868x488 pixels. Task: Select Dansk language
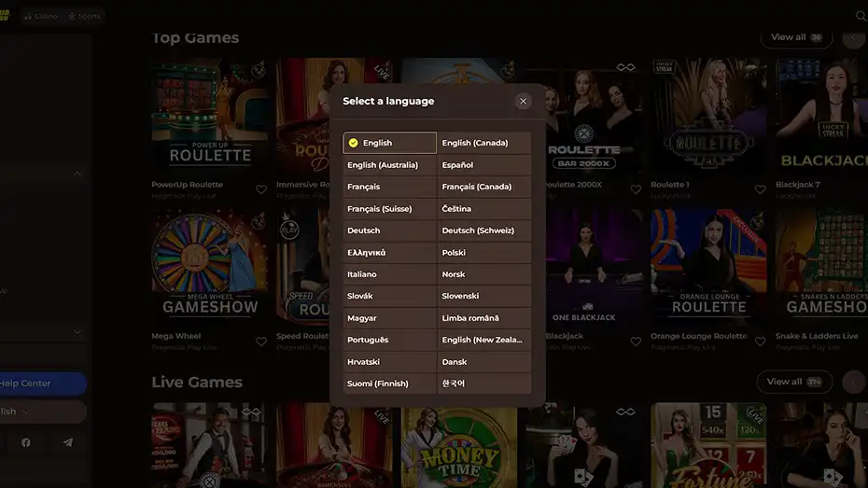coord(484,362)
